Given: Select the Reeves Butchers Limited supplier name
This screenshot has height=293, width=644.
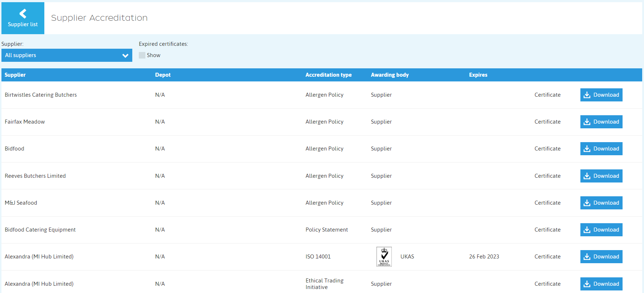Looking at the screenshot, I should pyautogui.click(x=35, y=176).
